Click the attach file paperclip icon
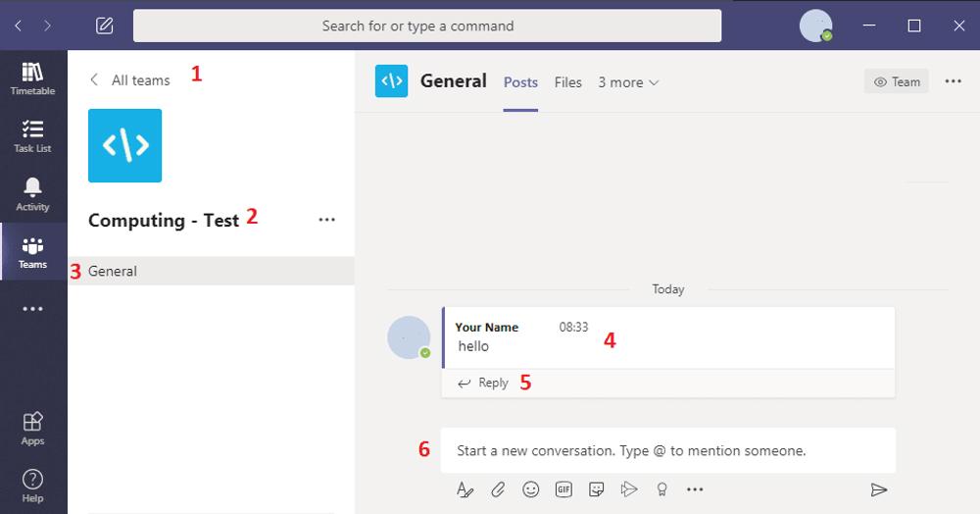The width and height of the screenshot is (980, 514). pyautogui.click(x=498, y=489)
